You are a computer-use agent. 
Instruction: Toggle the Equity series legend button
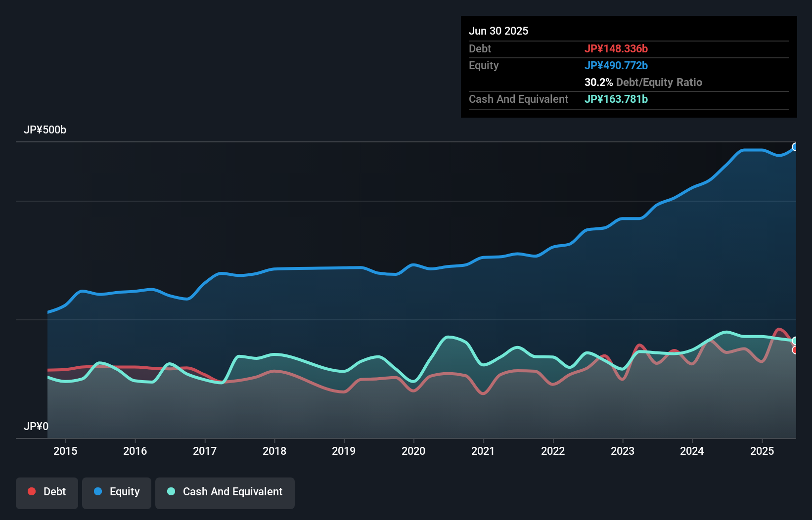pyautogui.click(x=117, y=492)
